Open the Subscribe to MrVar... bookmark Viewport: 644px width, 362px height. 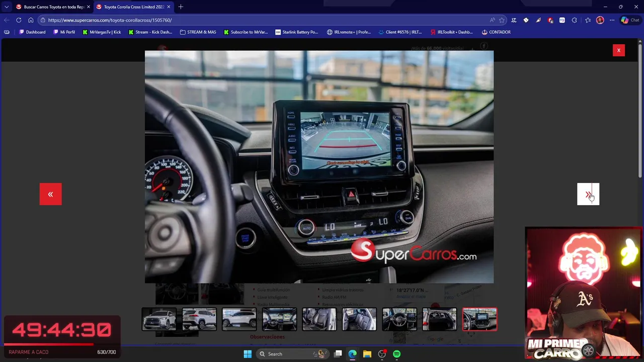246,32
